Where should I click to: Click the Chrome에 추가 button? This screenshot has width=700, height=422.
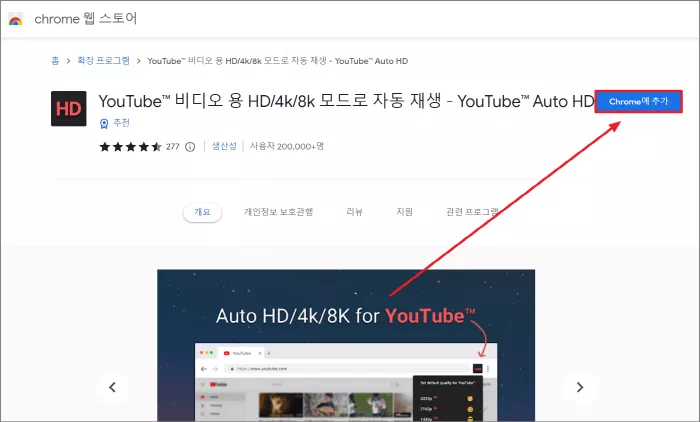point(638,101)
